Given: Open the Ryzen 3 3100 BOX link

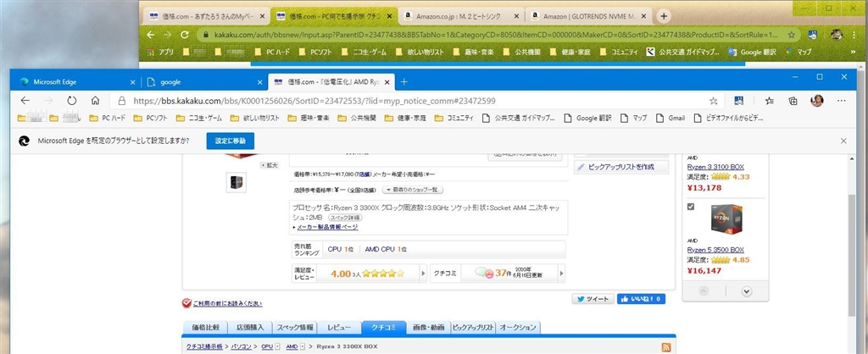Looking at the screenshot, I should [x=715, y=167].
